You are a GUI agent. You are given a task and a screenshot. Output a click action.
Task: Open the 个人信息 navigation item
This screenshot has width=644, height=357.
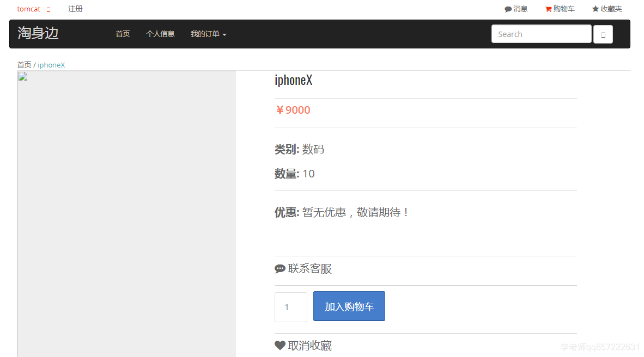tap(160, 34)
